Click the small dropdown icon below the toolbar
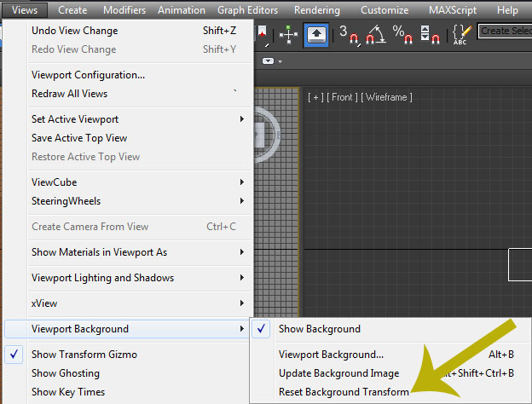 272,61
